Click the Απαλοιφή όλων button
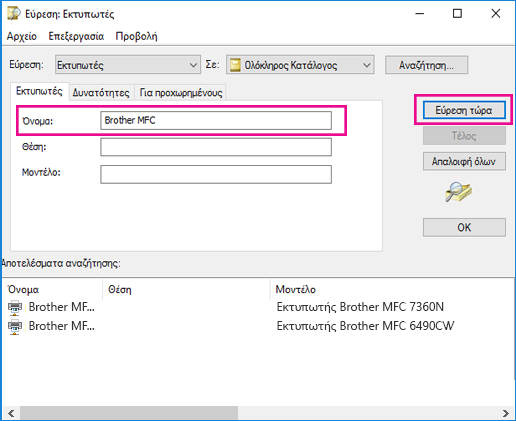The height and width of the screenshot is (421, 516). pos(464,161)
